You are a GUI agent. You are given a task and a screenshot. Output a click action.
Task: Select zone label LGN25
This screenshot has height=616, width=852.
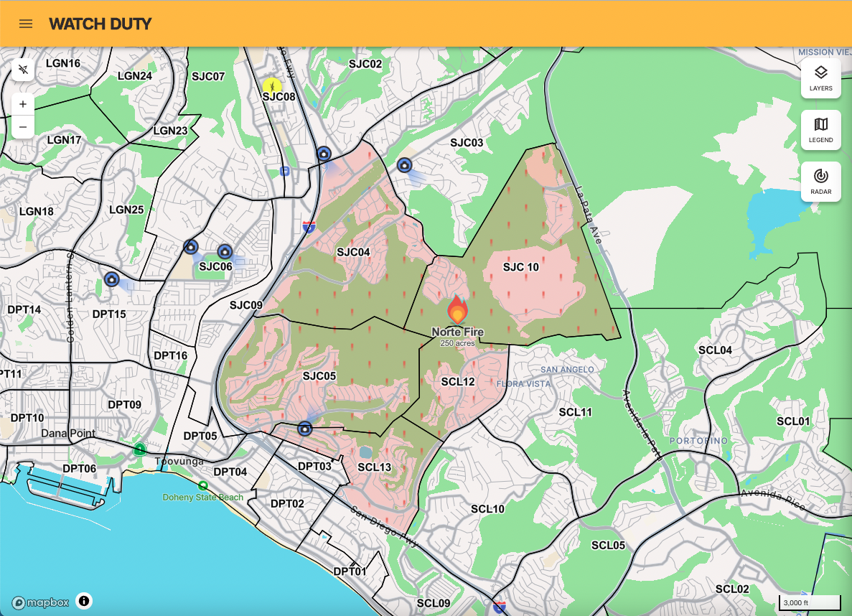[126, 210]
